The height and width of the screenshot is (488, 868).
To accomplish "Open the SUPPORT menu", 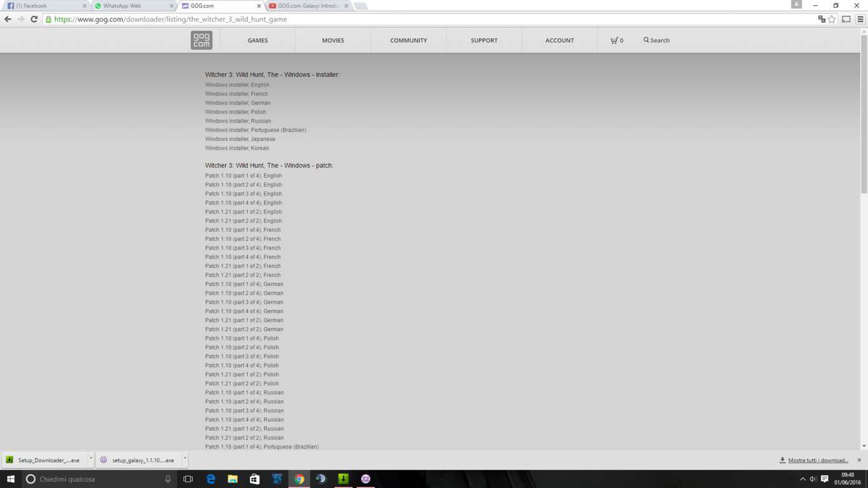I will pyautogui.click(x=484, y=40).
